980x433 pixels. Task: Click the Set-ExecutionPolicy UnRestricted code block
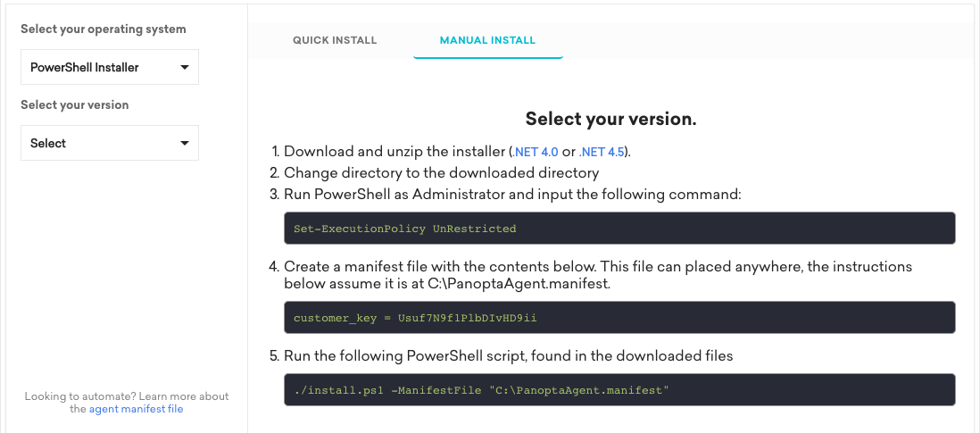coord(619,229)
